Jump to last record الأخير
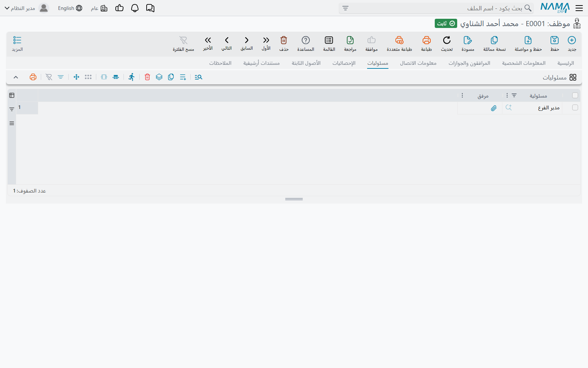Image resolution: width=588 pixels, height=368 pixels. pos(208,40)
